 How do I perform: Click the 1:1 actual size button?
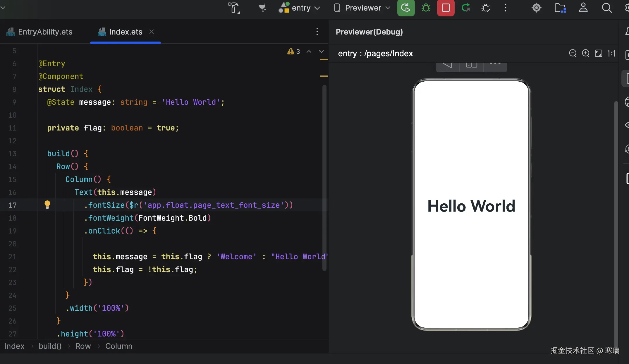(x=611, y=53)
